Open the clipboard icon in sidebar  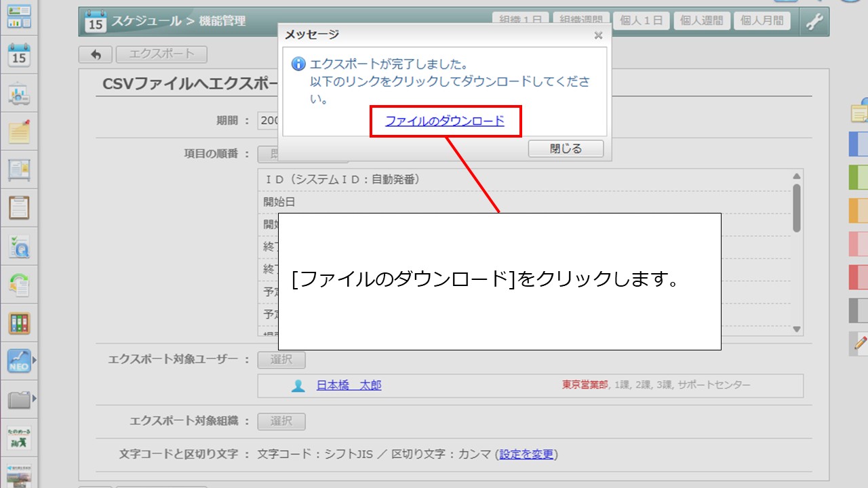point(19,207)
